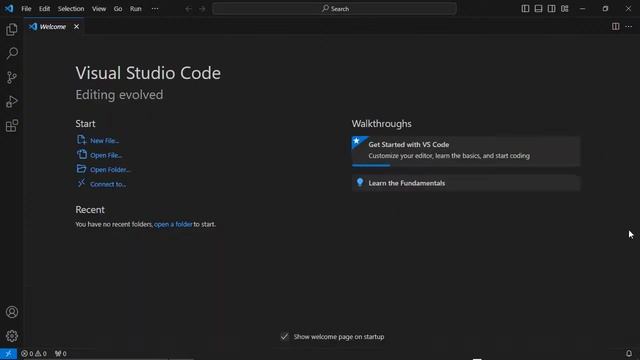Open the View menu
This screenshot has width=640, height=360.
coord(99,9)
